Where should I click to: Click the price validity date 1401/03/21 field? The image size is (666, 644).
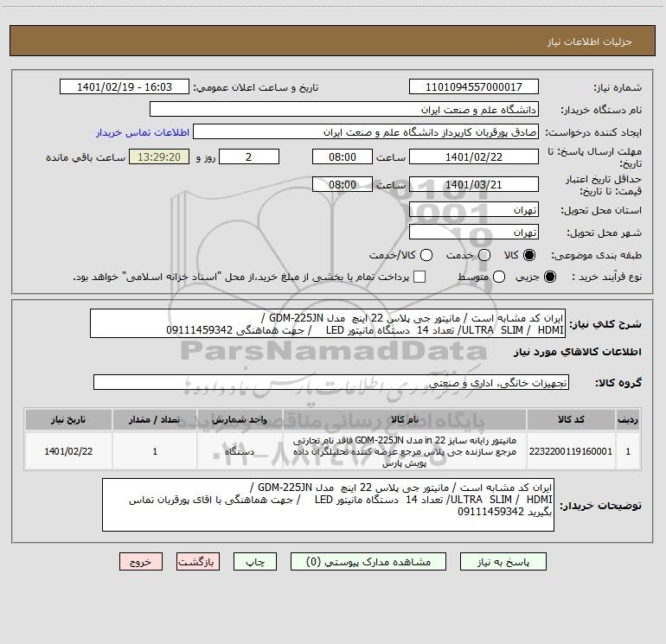pos(474,184)
